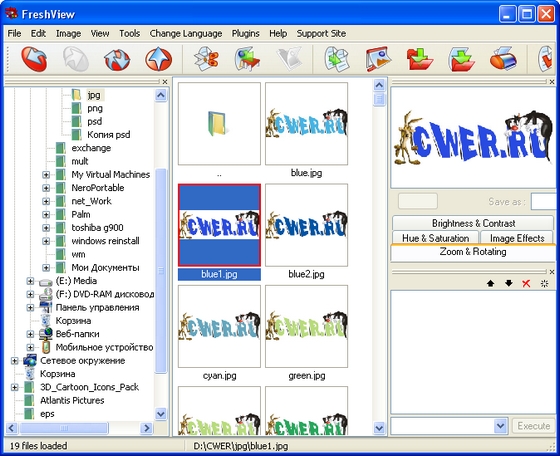Open the Change Language menu
The height and width of the screenshot is (456, 560).
pos(186,34)
